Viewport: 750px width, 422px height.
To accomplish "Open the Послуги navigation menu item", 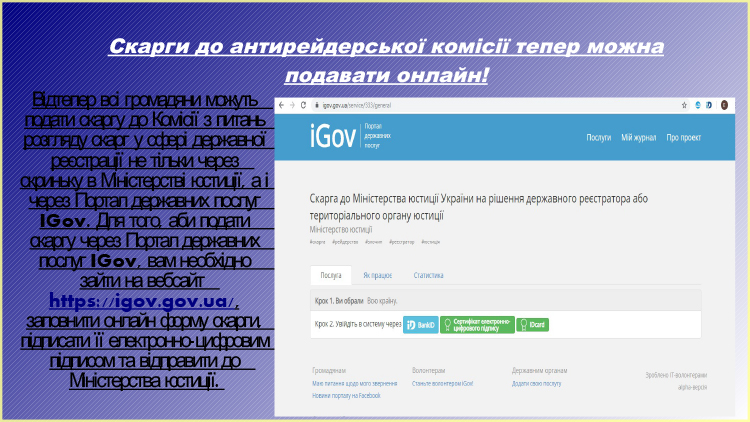I will click(599, 137).
